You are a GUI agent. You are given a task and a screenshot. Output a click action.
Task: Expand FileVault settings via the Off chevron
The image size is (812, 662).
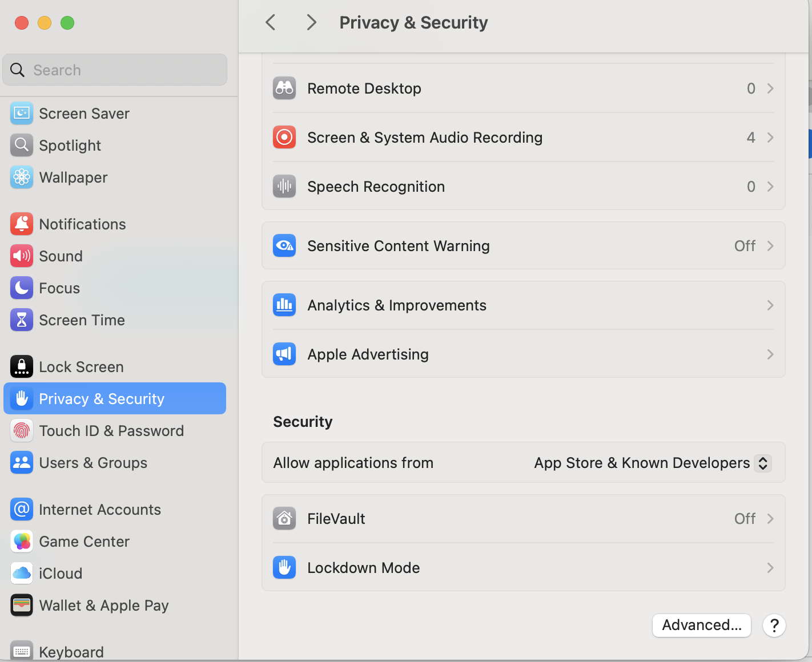(x=770, y=519)
